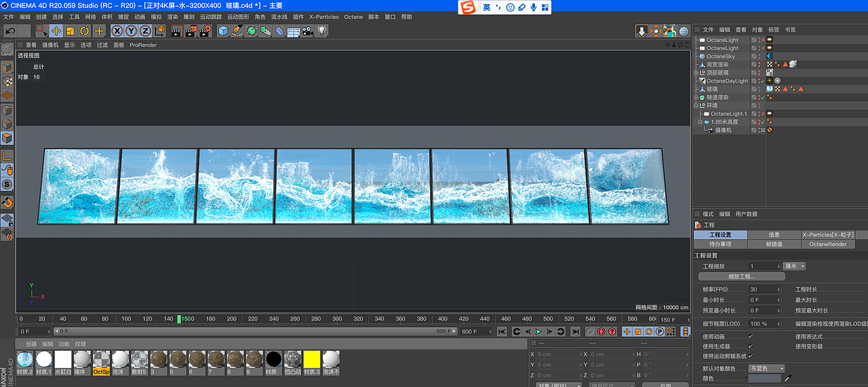Toggle 使用生成器 checkbox
Screen dimensions: 868x387
(751, 346)
